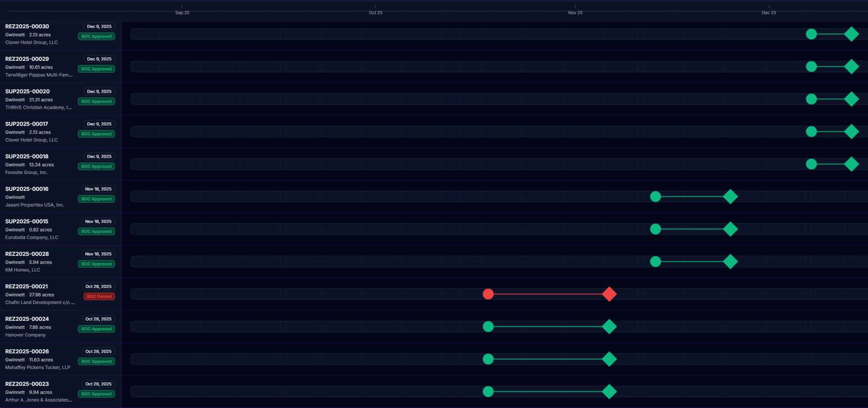Viewport: 868px width, 408px height.
Task: Click the Dec 25 label on timeline axis
Action: tap(769, 13)
